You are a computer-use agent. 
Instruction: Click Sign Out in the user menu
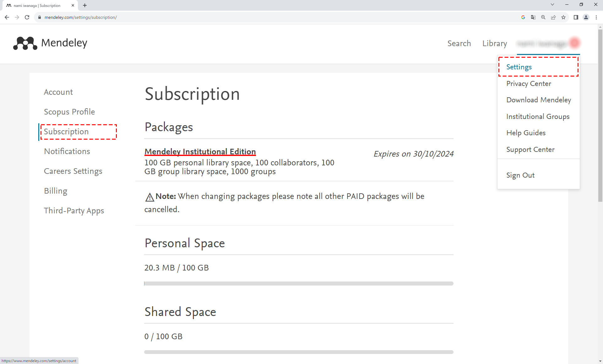pyautogui.click(x=520, y=175)
